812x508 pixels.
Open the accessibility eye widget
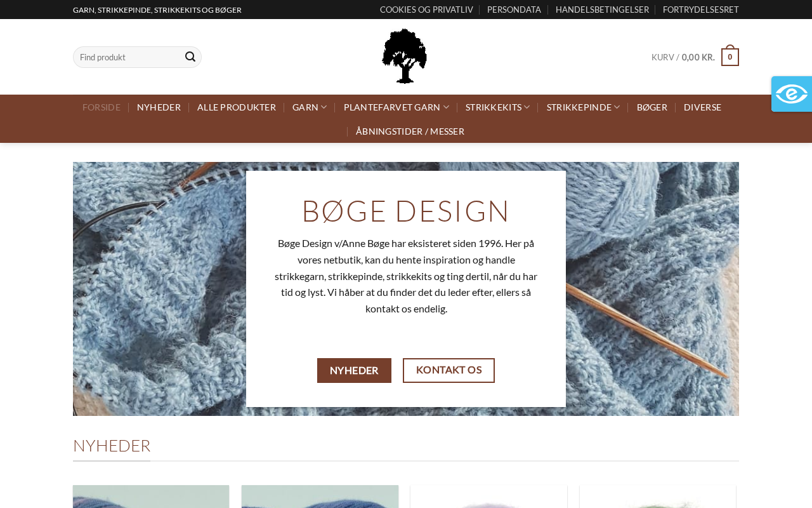click(x=792, y=94)
